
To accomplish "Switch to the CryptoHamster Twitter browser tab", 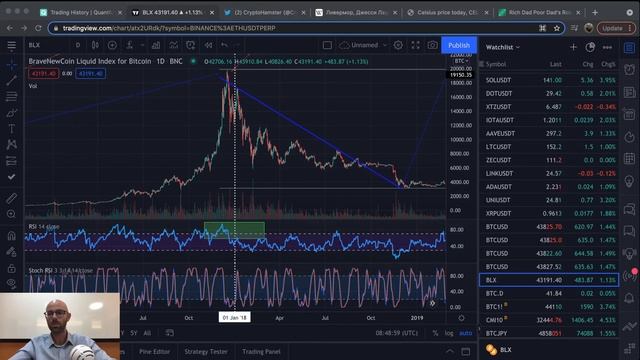I will (x=265, y=13).
